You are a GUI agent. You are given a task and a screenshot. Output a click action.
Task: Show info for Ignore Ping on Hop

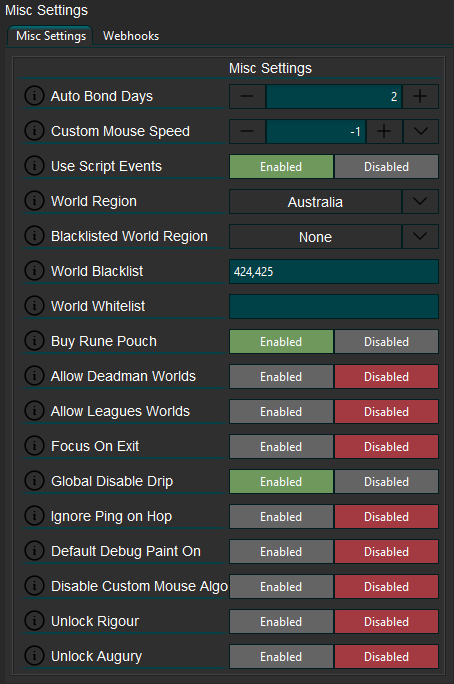34,516
